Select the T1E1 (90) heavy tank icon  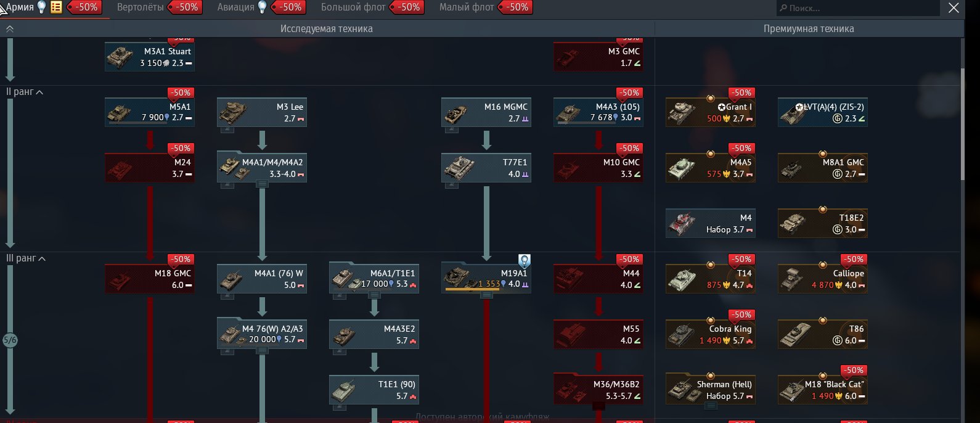[x=344, y=390]
